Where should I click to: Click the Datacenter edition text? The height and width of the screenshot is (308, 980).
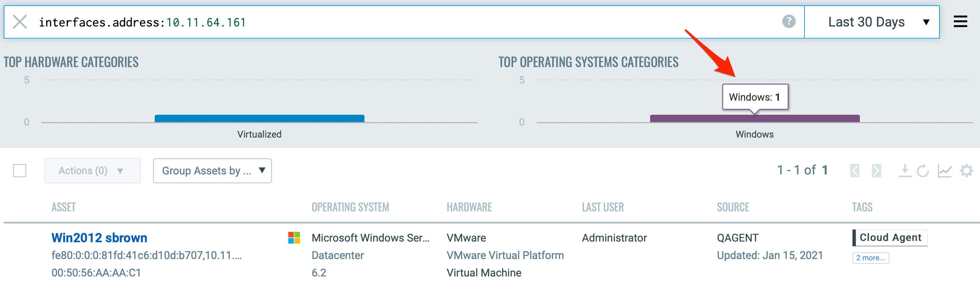tap(337, 255)
